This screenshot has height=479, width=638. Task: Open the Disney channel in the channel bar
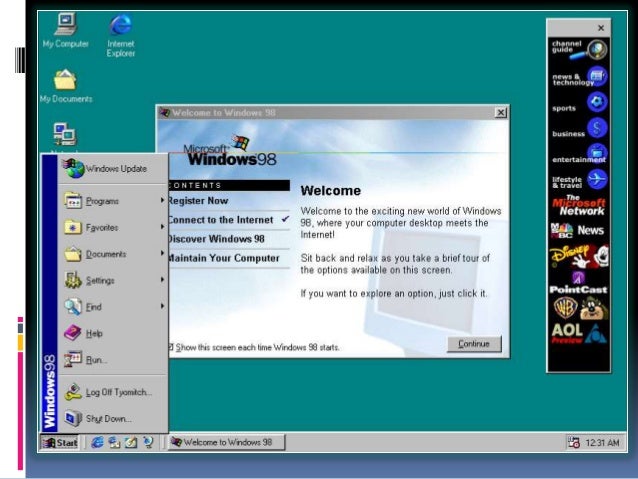[577, 257]
